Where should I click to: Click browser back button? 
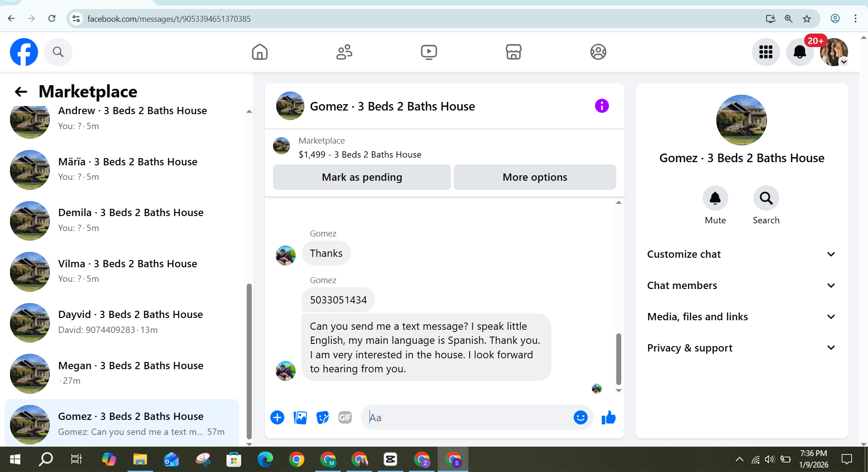(x=11, y=19)
